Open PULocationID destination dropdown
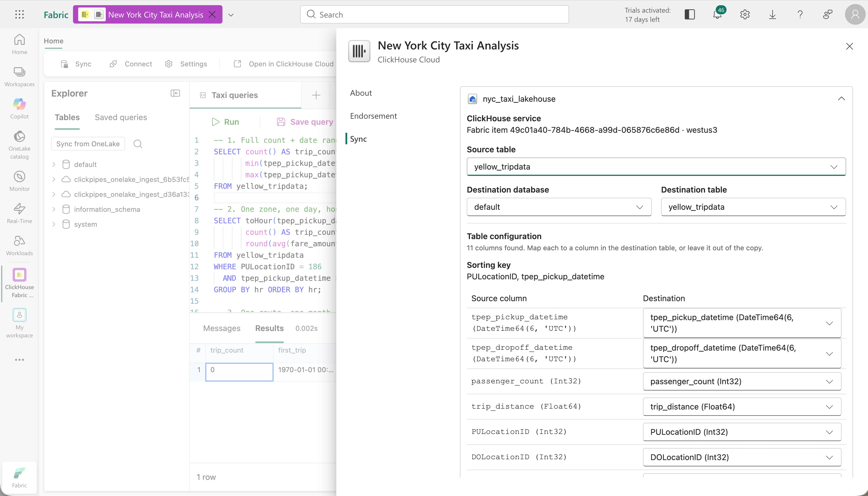The height and width of the screenshot is (496, 868). 742,432
